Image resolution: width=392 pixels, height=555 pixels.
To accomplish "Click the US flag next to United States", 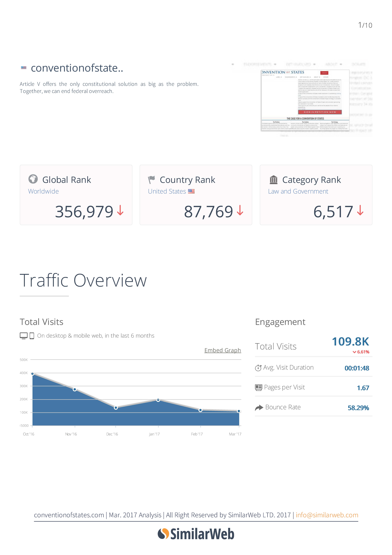I will tap(191, 191).
